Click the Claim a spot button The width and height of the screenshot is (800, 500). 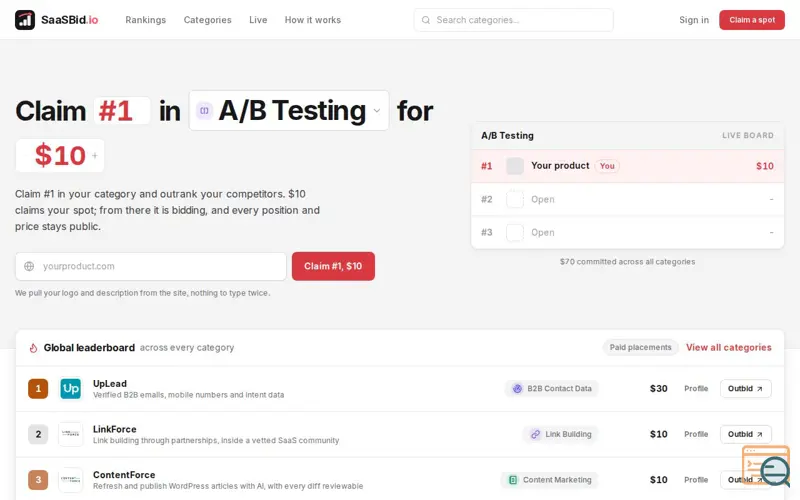pyautogui.click(x=752, y=20)
